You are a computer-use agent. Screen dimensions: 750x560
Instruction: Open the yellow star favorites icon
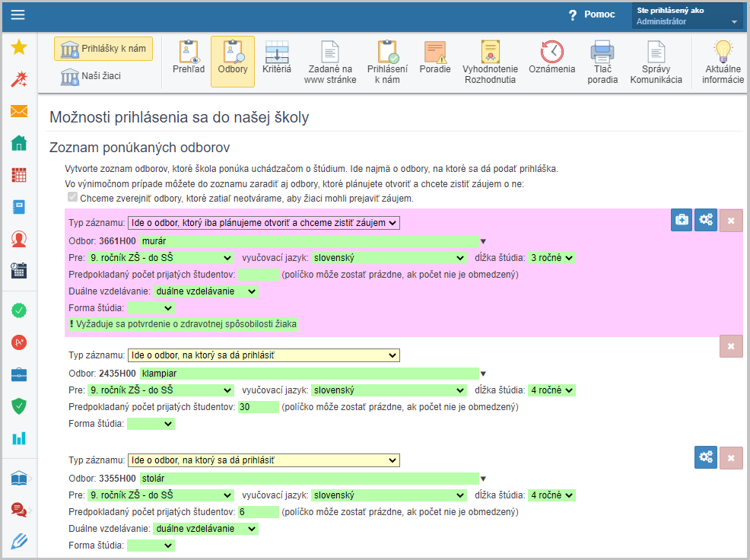19,47
